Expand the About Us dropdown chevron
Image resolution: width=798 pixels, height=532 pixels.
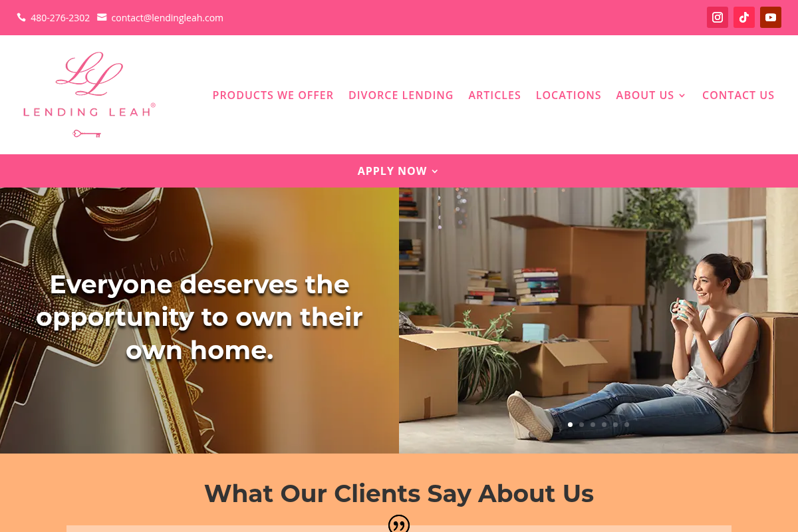(x=682, y=96)
